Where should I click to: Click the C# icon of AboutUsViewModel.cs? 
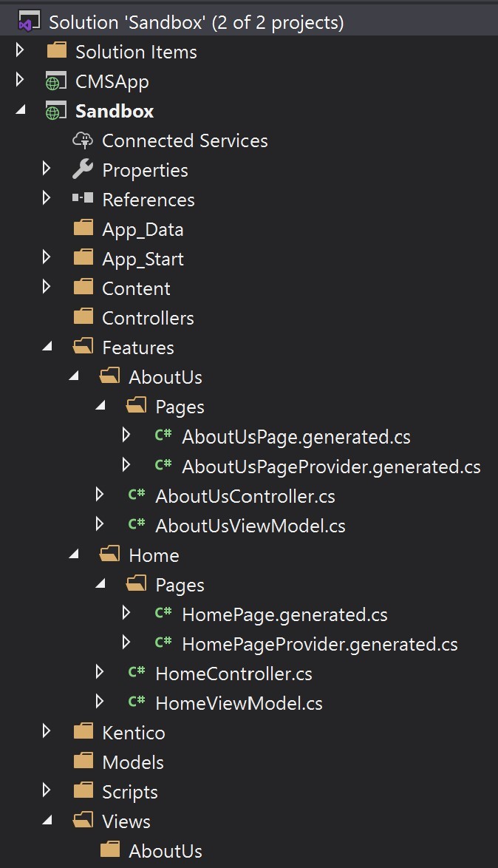point(137,523)
